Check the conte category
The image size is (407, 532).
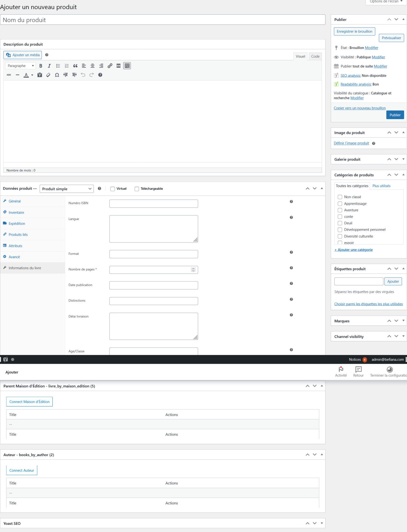click(340, 217)
